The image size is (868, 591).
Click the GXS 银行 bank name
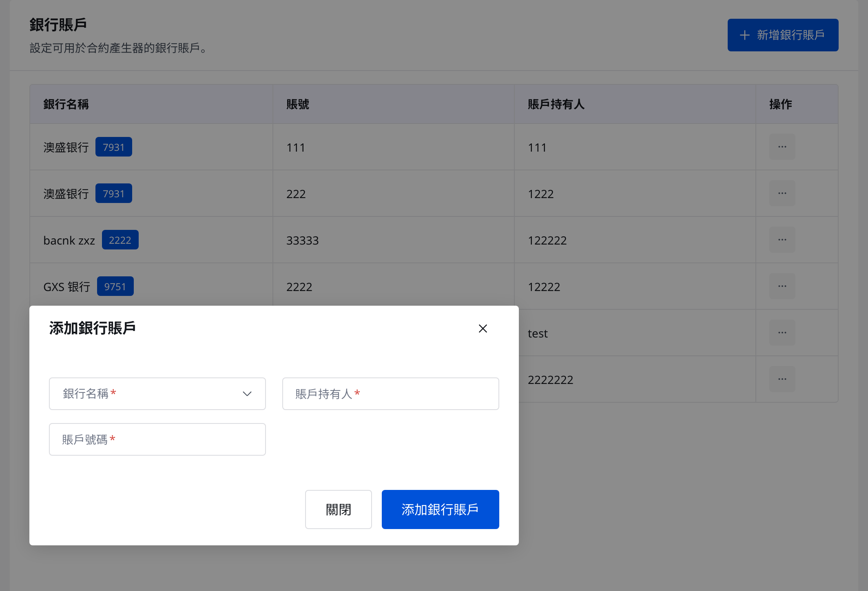(67, 287)
